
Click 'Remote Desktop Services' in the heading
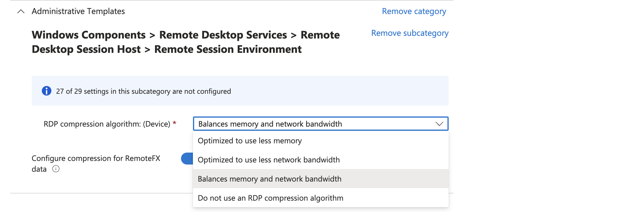pyautogui.click(x=223, y=35)
